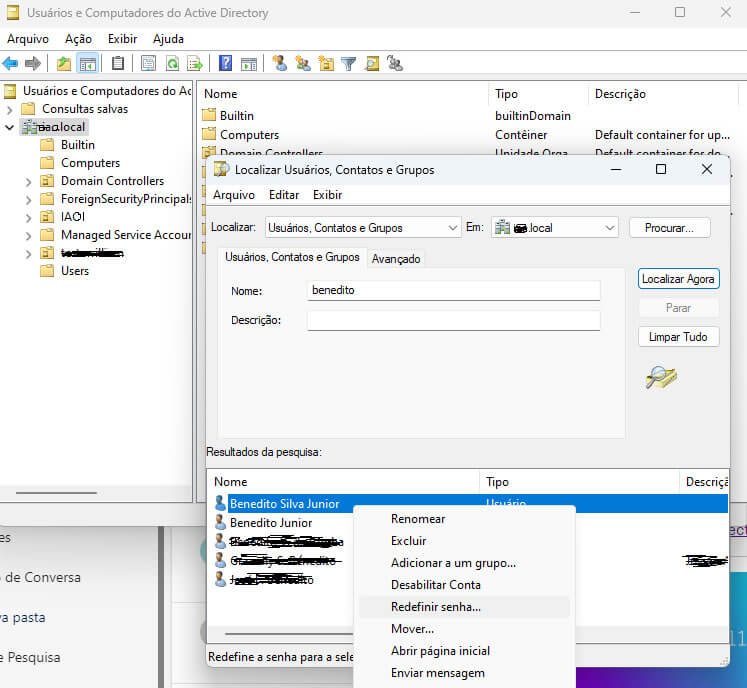
Task: Open the Arquivo menu in main window
Action: tap(28, 39)
